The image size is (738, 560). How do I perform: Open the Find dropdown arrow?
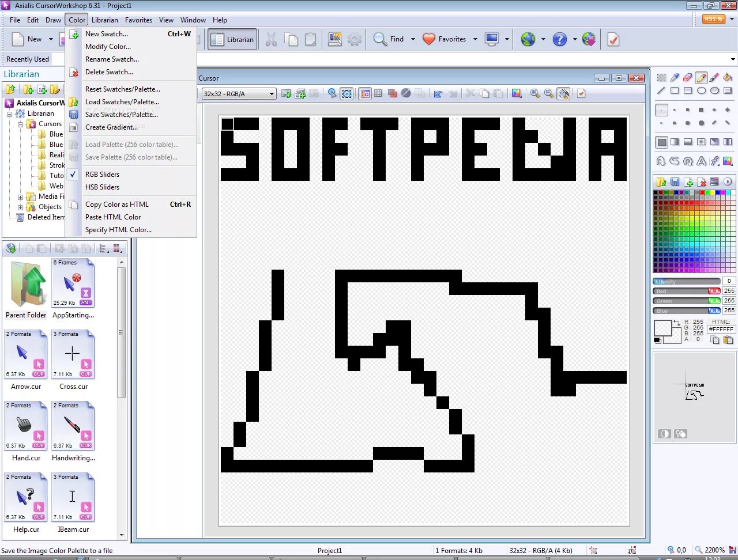(413, 39)
